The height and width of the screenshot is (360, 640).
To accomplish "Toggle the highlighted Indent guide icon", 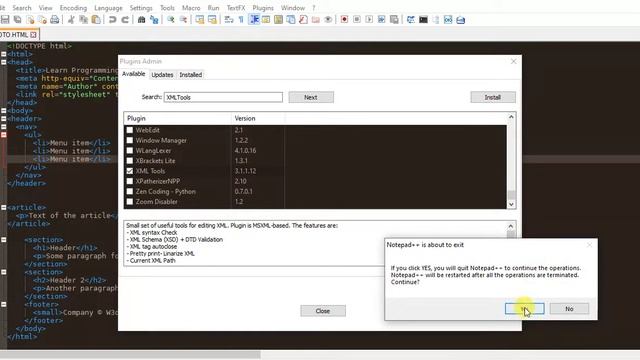I will point(254,20).
